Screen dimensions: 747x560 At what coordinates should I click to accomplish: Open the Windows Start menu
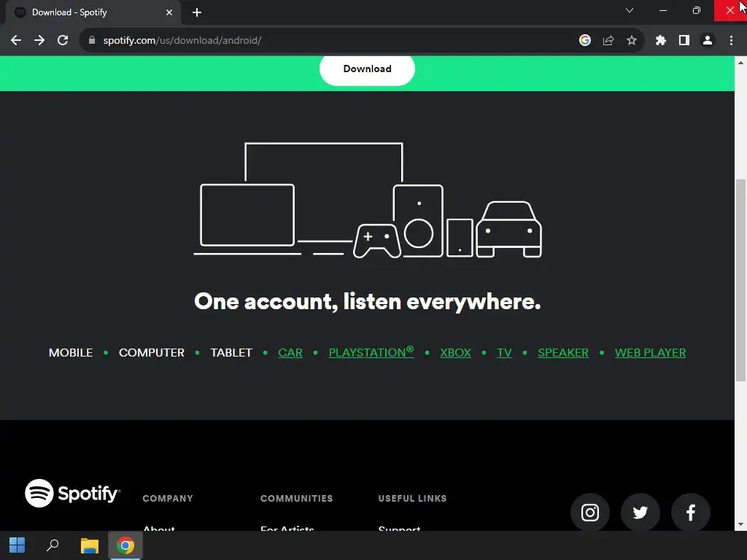18,545
